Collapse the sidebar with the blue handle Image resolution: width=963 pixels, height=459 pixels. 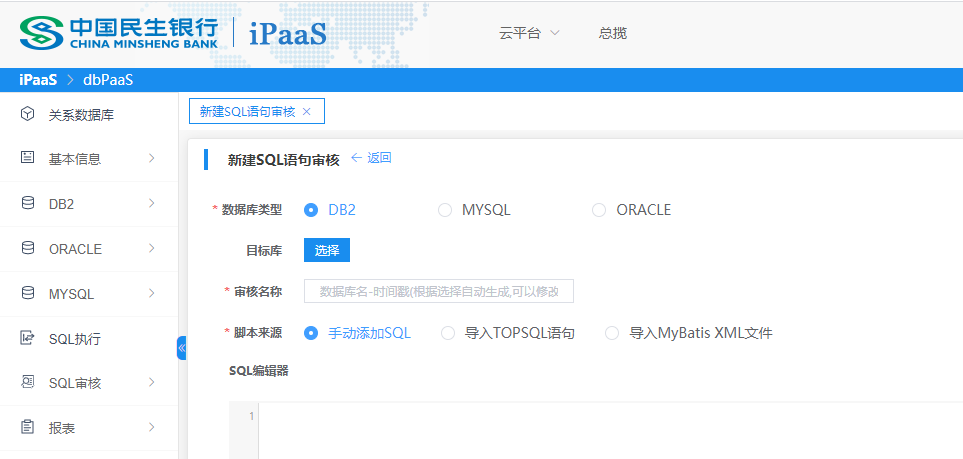click(x=182, y=348)
